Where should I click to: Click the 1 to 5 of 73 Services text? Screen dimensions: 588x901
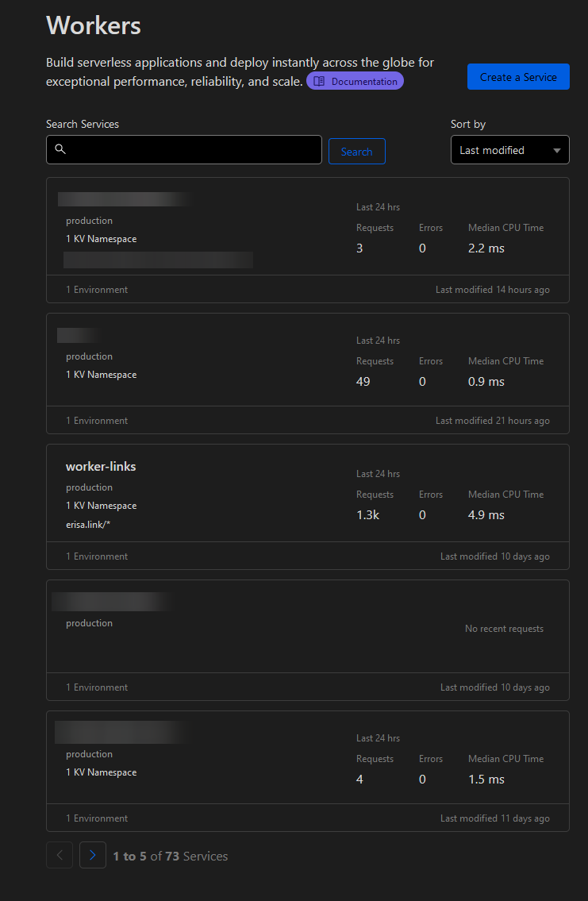(170, 857)
